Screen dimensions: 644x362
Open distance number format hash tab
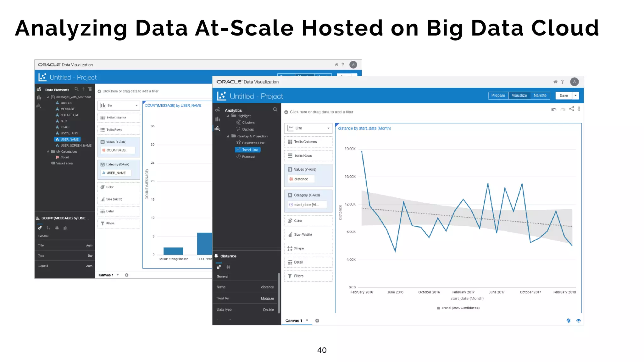(x=228, y=267)
